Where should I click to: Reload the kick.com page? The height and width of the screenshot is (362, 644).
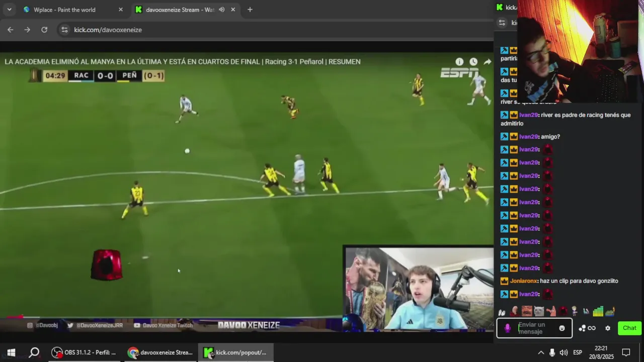pos(44,30)
